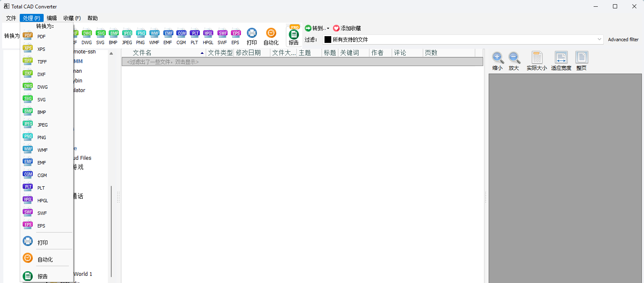The height and width of the screenshot is (283, 644).
Task: Click the 作者 column header
Action: point(381,53)
